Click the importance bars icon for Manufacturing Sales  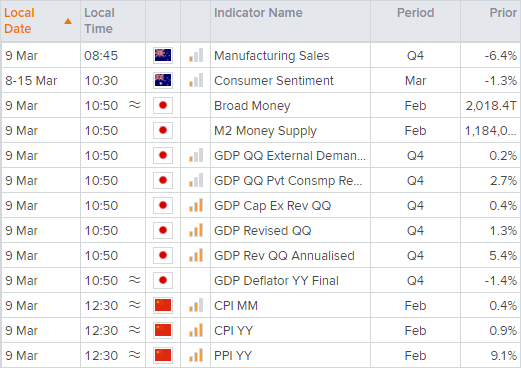pos(196,55)
